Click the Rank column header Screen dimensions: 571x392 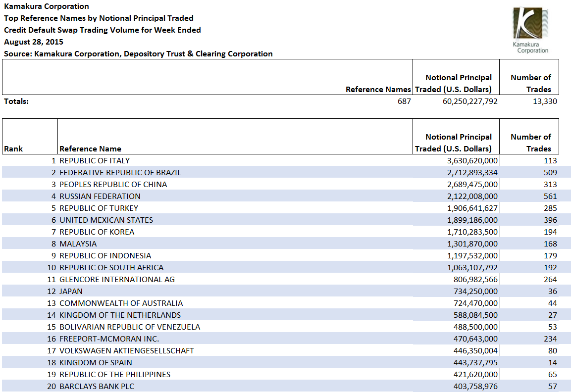(x=13, y=149)
